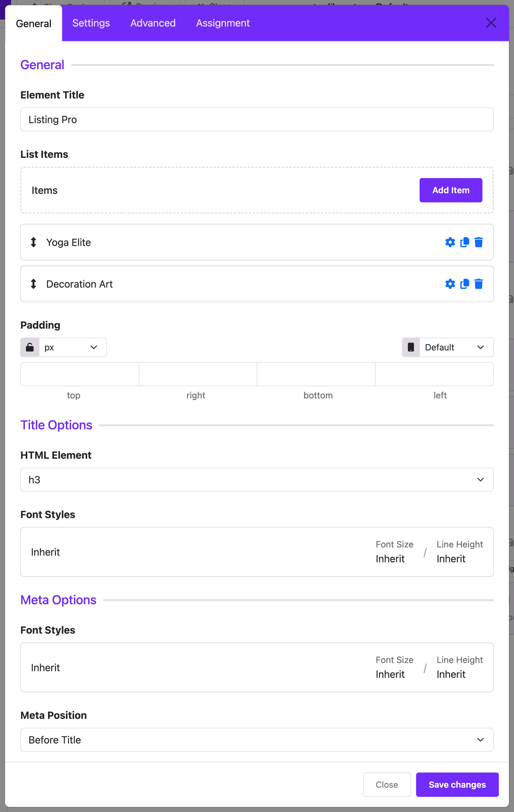The image size is (514, 812).
Task: Click the right padding input
Action: [x=198, y=374]
